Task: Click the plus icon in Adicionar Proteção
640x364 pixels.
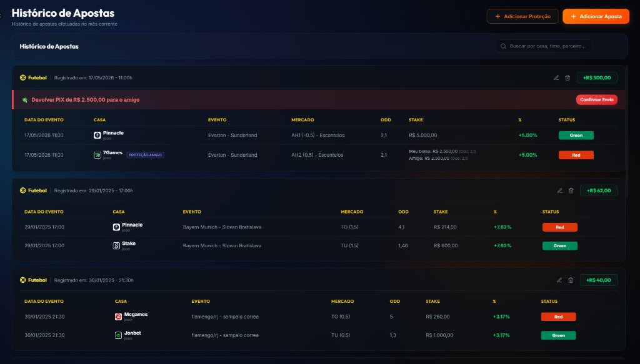Action: [x=497, y=16]
